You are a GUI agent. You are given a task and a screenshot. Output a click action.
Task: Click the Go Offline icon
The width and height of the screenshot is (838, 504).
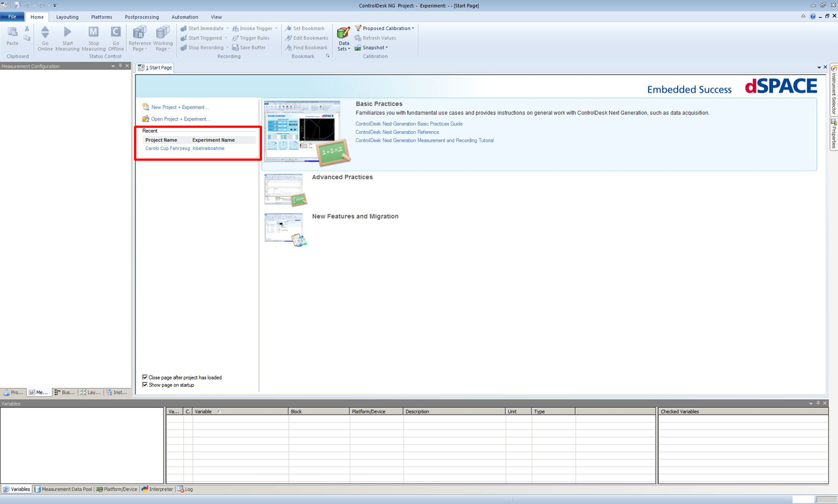tap(116, 32)
